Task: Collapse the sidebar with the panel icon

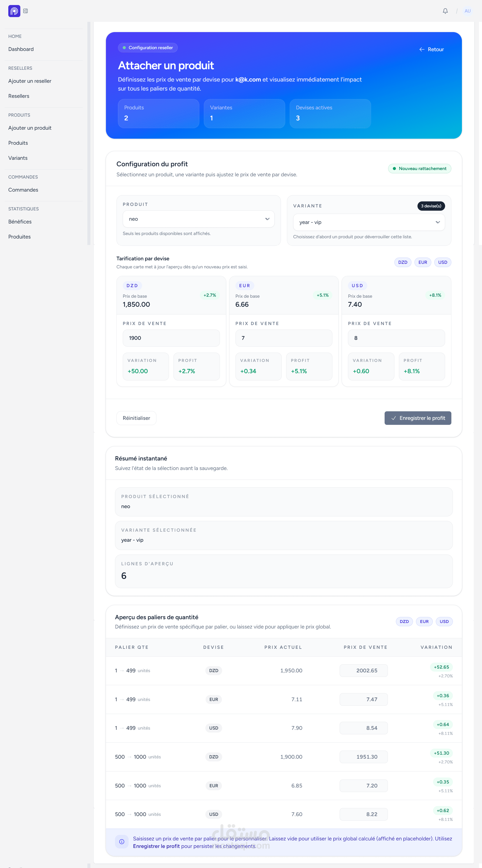Action: [26, 11]
